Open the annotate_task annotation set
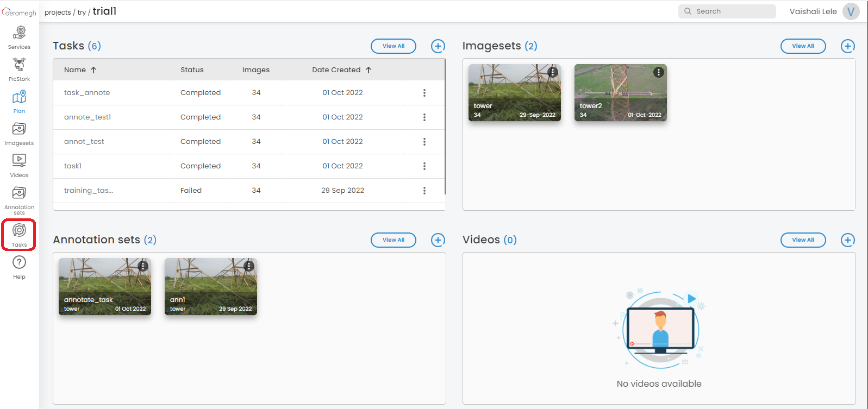 105,286
